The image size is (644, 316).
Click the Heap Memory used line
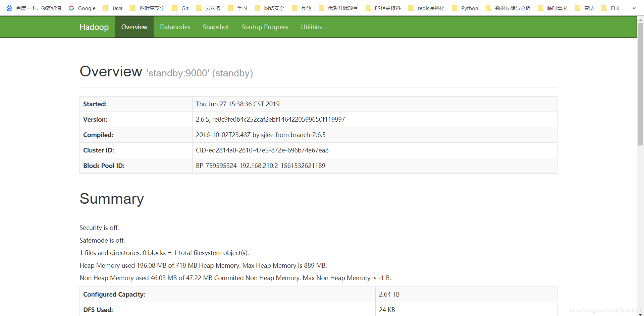[203, 265]
